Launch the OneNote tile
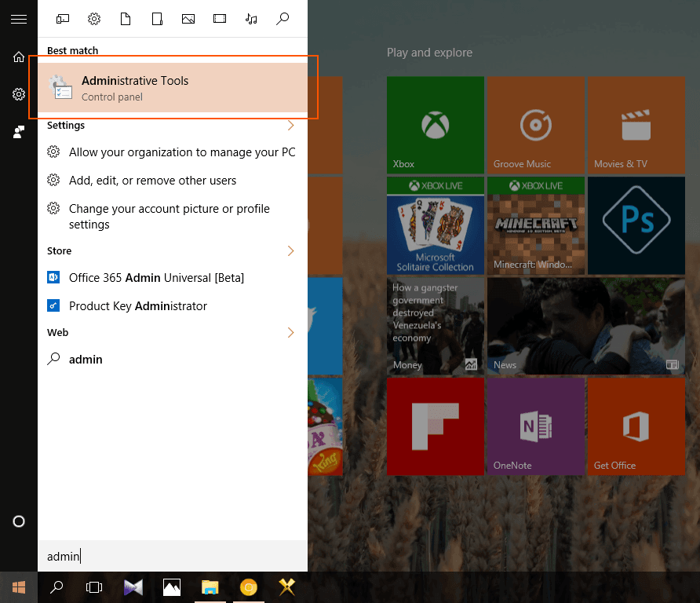The height and width of the screenshot is (603, 700). [535, 426]
